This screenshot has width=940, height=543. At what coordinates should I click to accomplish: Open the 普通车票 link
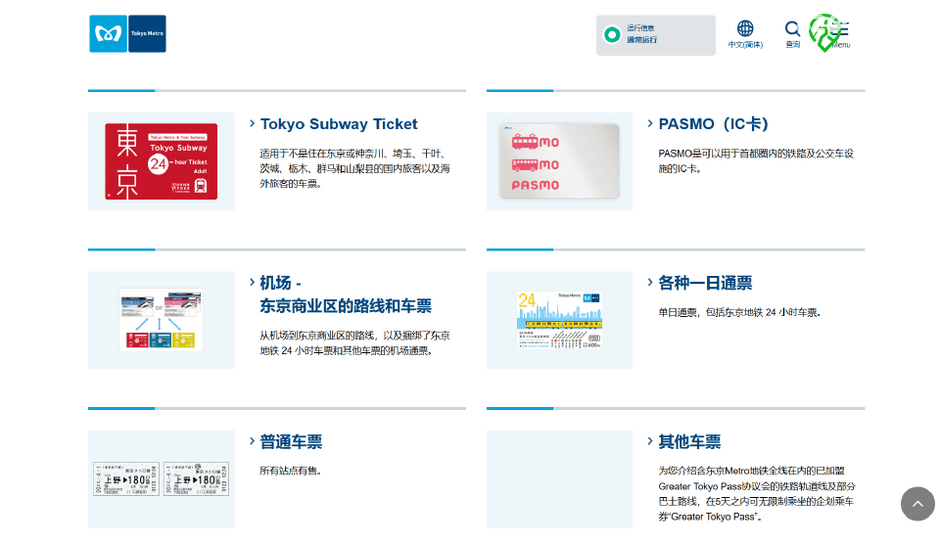pos(290,442)
